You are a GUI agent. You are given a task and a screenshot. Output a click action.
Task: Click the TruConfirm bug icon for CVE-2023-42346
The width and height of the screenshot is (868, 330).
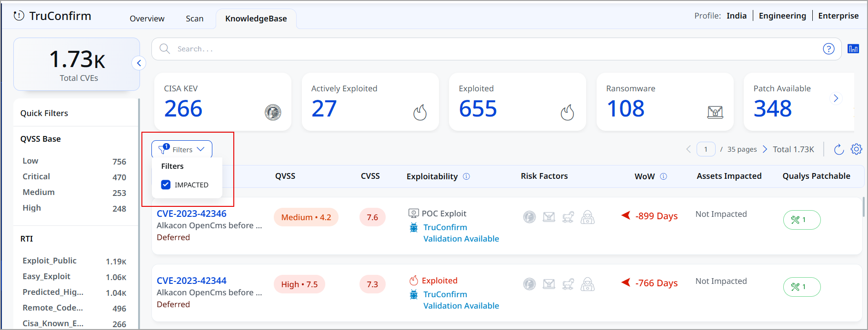[x=414, y=228]
